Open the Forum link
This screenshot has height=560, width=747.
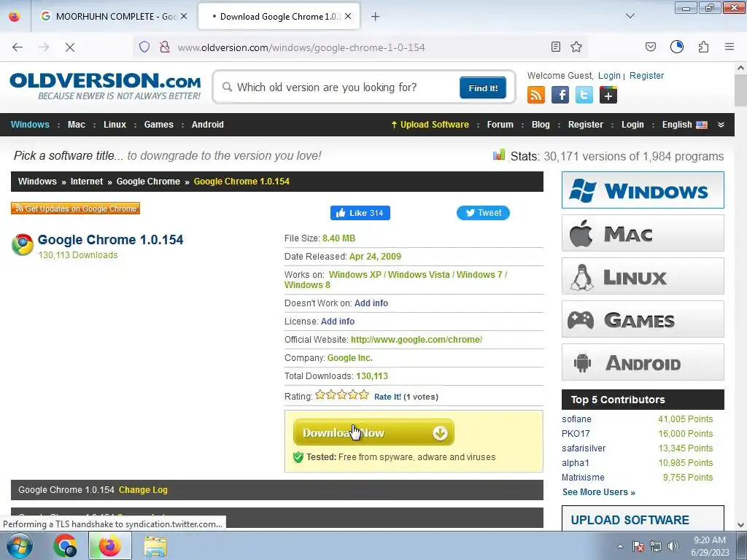(500, 125)
